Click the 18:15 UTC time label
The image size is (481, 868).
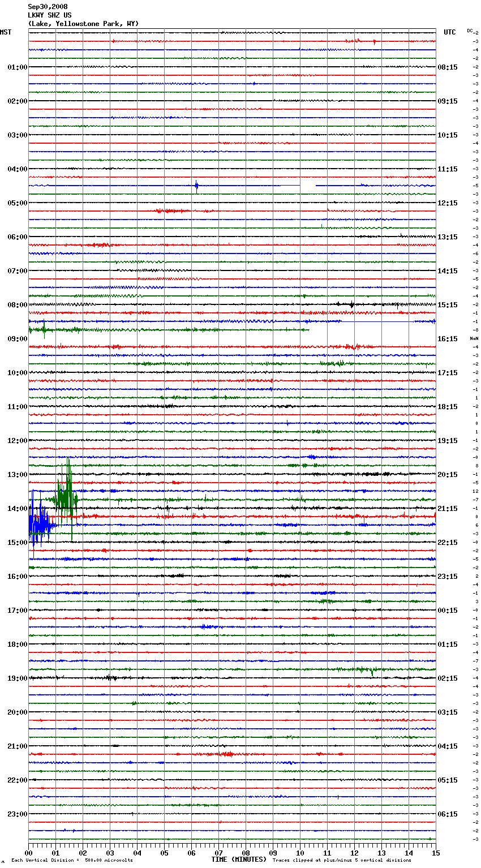tap(448, 407)
